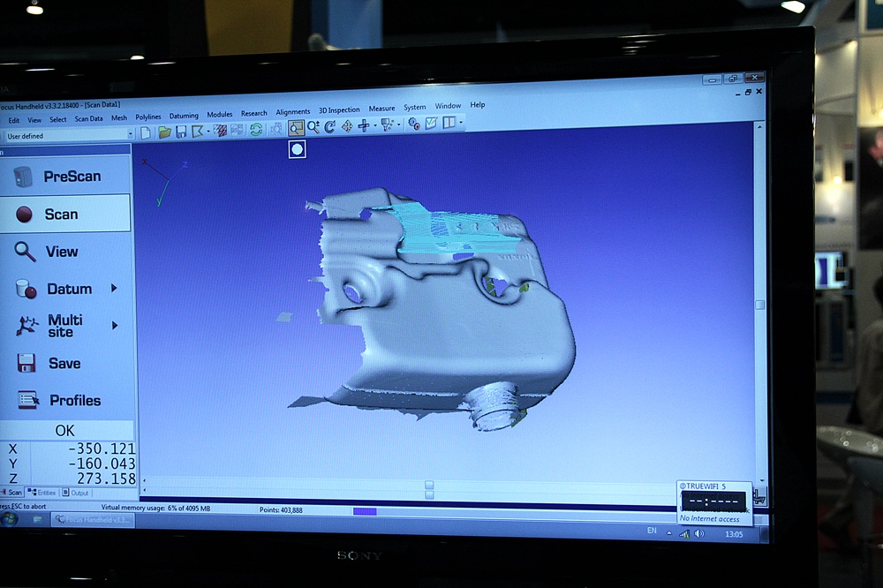883x588 pixels.
Task: Open the View menu in menu bar
Action: (35, 120)
